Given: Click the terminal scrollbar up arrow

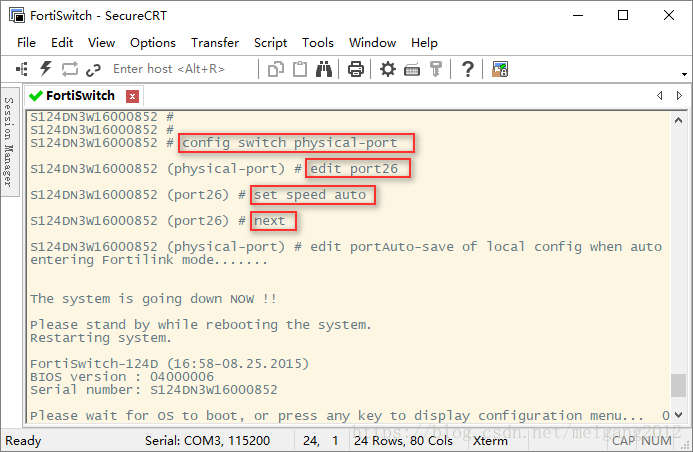Looking at the screenshot, I should (x=678, y=120).
